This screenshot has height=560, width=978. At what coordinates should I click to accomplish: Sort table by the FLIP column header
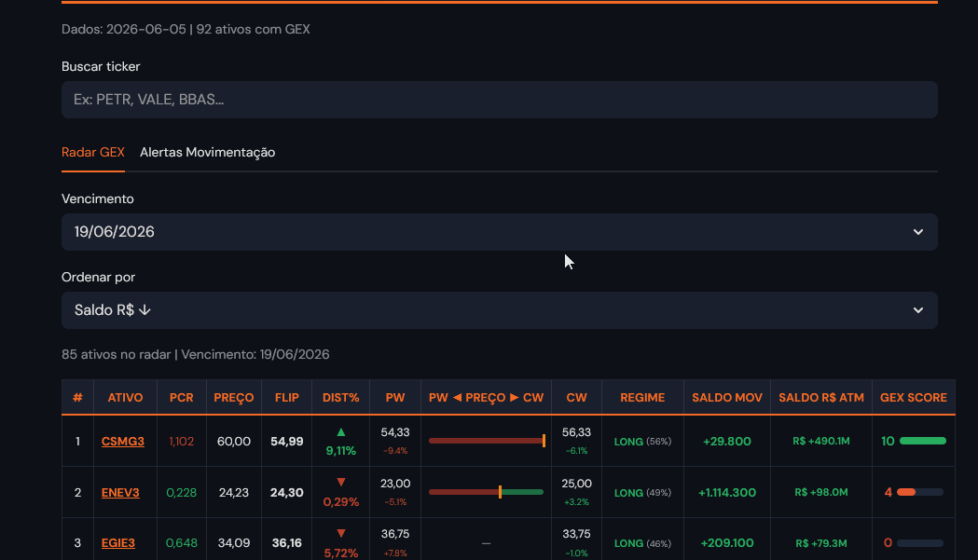(287, 397)
